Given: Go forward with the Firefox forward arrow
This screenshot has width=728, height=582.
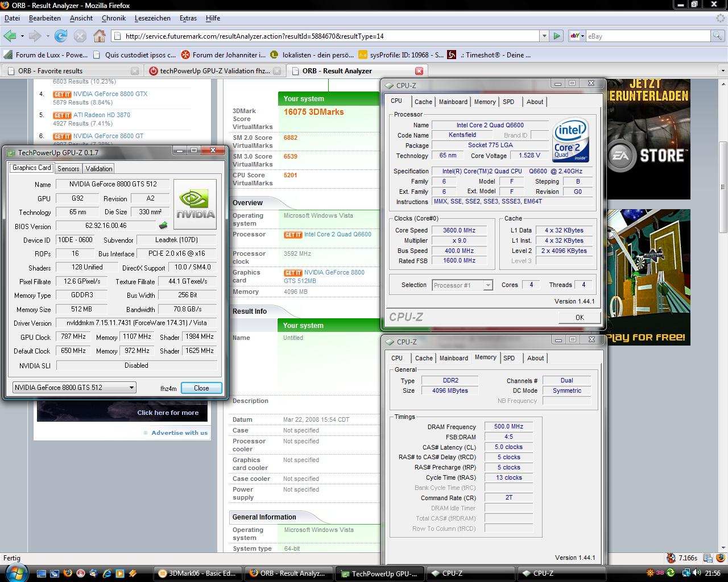Looking at the screenshot, I should tap(35, 36).
